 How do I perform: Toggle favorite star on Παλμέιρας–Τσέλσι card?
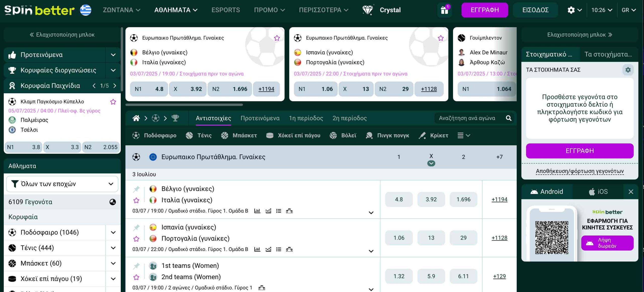[113, 102]
